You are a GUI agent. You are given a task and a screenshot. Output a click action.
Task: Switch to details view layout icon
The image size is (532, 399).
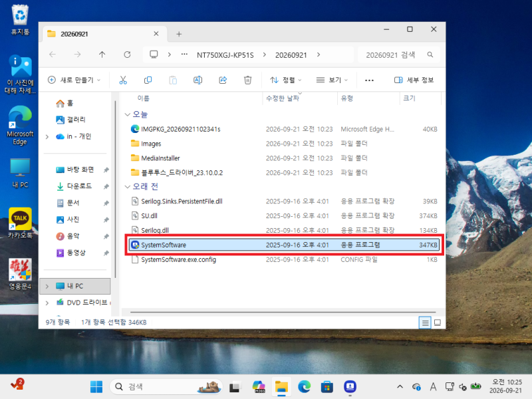425,323
